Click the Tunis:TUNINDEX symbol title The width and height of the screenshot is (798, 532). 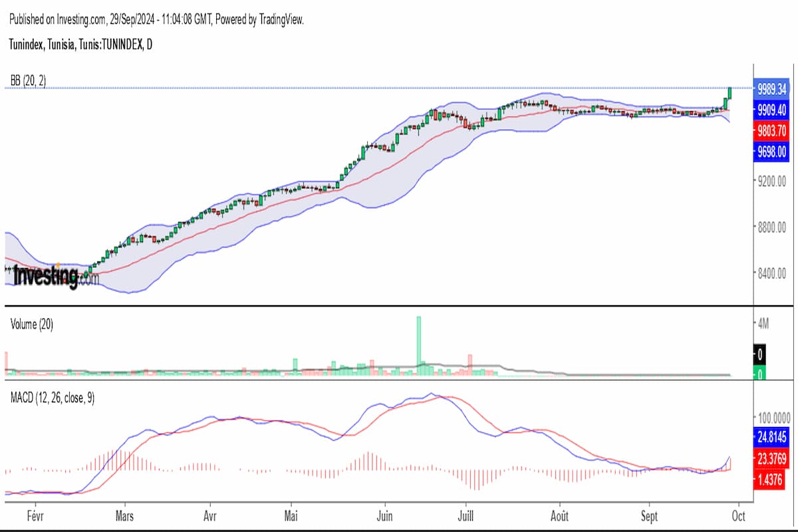pyautogui.click(x=80, y=45)
